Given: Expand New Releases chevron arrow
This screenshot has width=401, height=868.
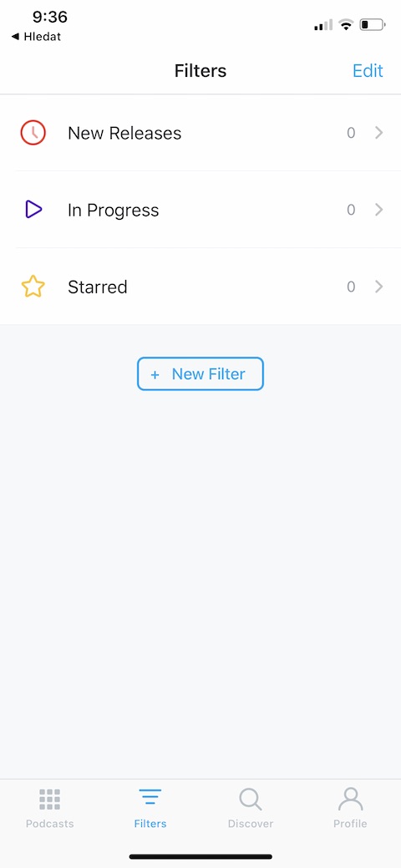Looking at the screenshot, I should pyautogui.click(x=378, y=133).
